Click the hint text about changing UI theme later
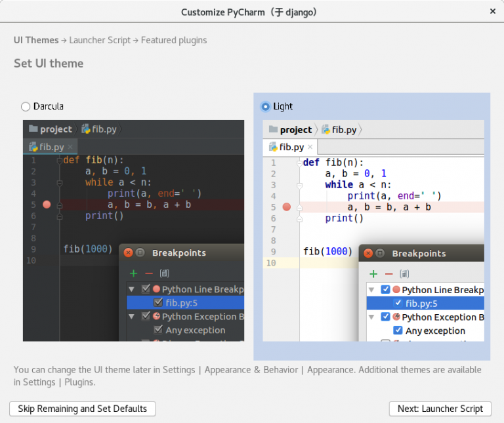Screen dimensions: 504x423 pyautogui.click(x=247, y=376)
